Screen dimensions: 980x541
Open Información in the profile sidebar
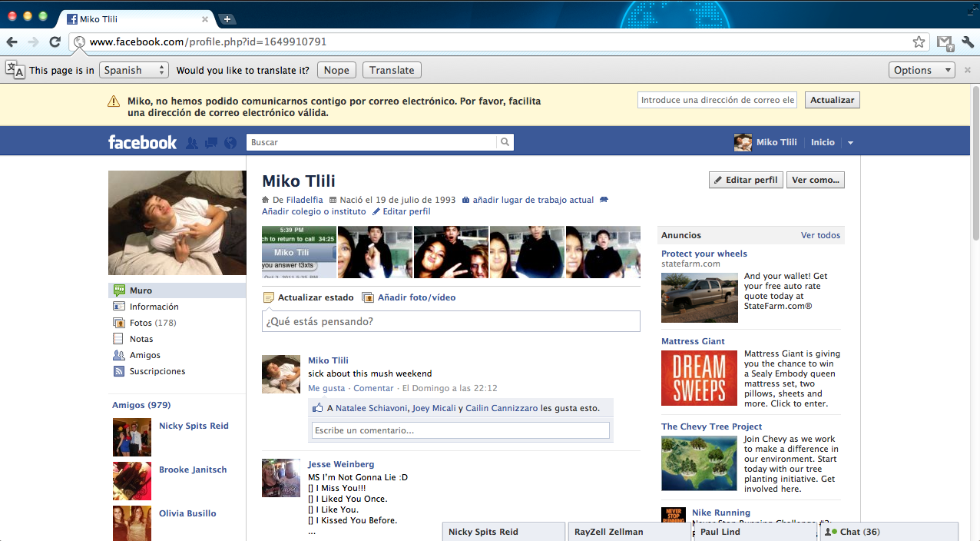(x=154, y=307)
